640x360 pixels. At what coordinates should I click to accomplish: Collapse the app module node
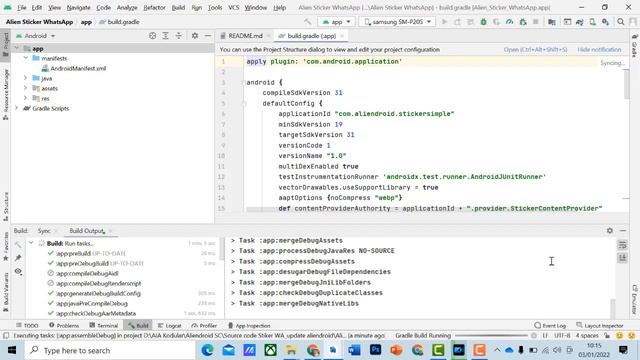click(x=17, y=49)
